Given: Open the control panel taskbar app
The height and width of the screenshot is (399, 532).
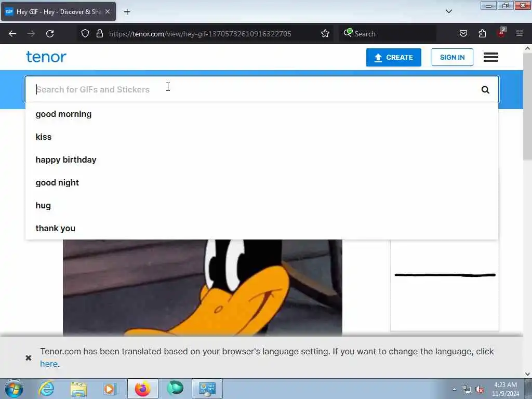Looking at the screenshot, I should point(207,389).
